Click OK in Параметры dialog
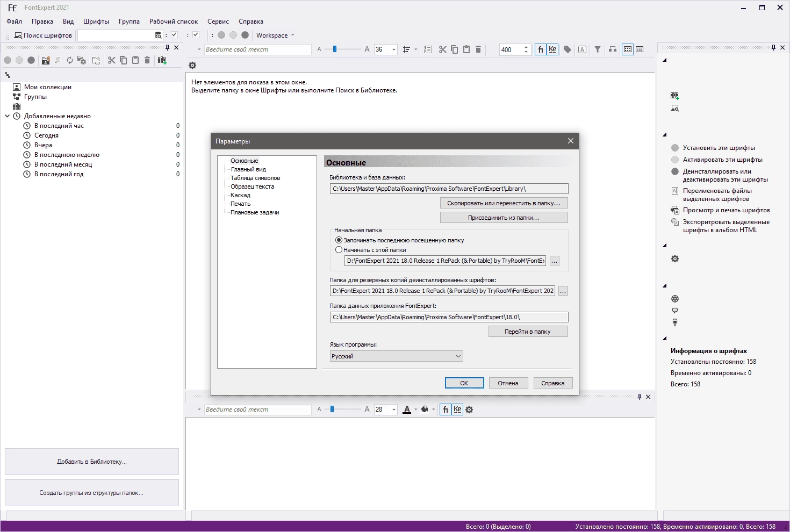 pos(464,383)
